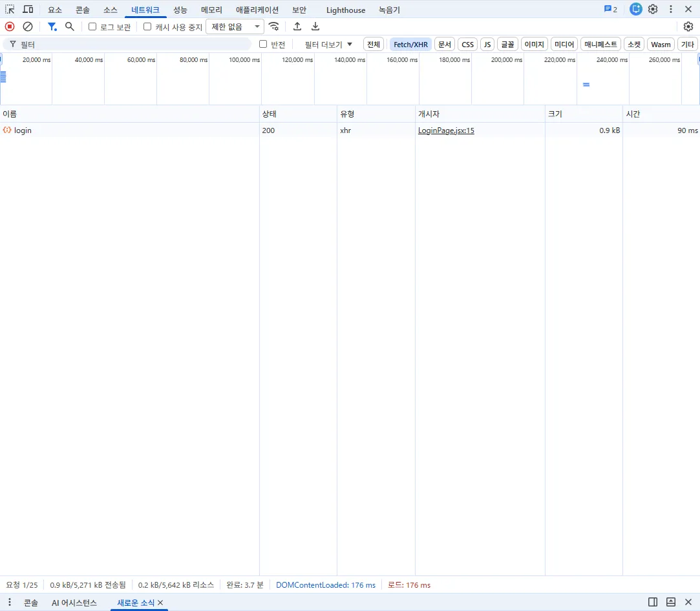
Task: Select the Fetch/XHR filter type
Action: click(x=410, y=44)
